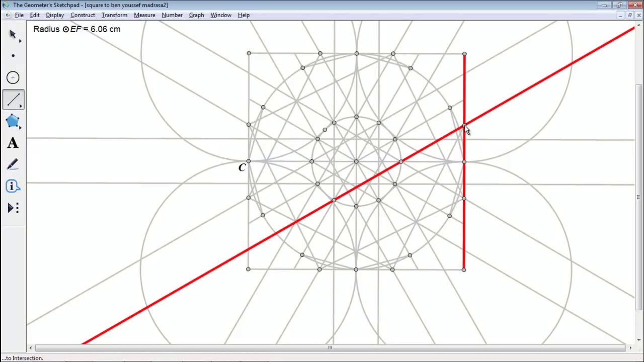Click the vertical scrollbar down arrow
The height and width of the screenshot is (362, 644).
[638, 340]
